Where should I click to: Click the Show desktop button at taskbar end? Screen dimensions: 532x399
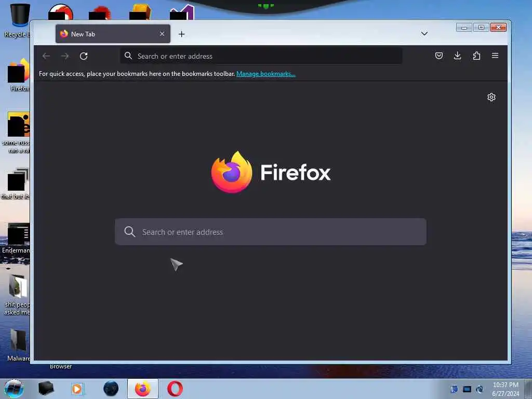[528, 389]
